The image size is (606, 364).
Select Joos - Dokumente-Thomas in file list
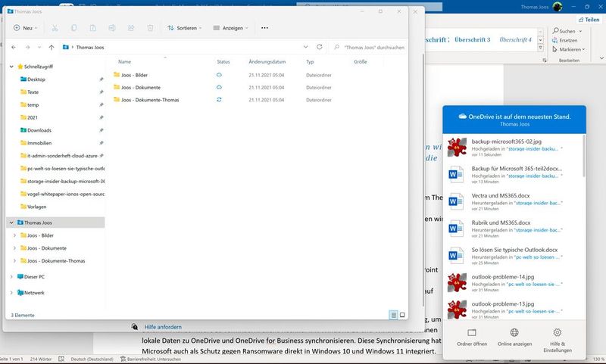[x=150, y=100]
